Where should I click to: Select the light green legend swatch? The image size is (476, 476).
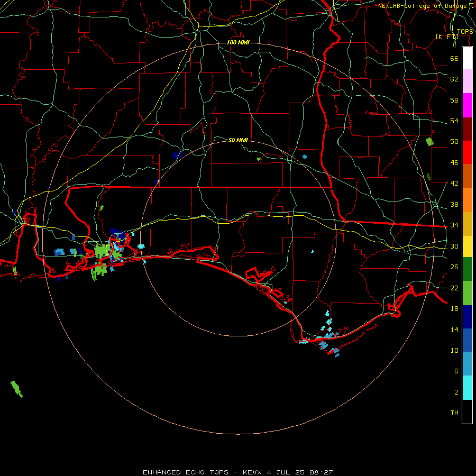point(467,293)
